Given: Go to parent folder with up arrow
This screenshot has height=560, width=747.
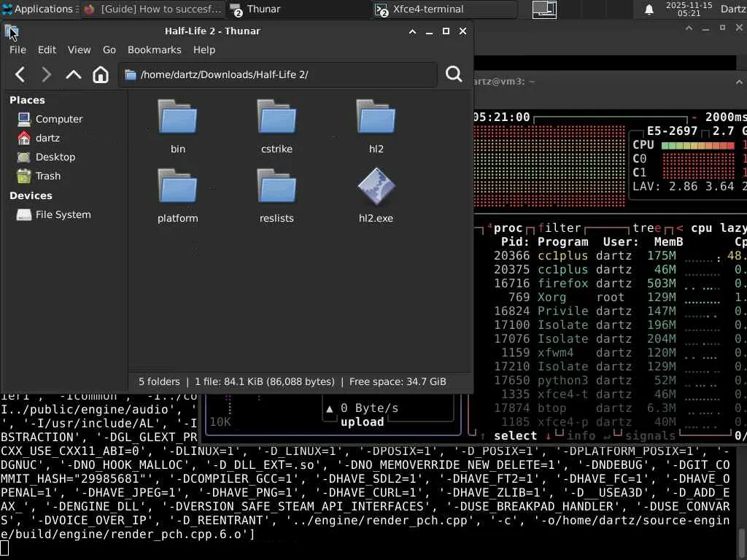Looking at the screenshot, I should pos(74,74).
